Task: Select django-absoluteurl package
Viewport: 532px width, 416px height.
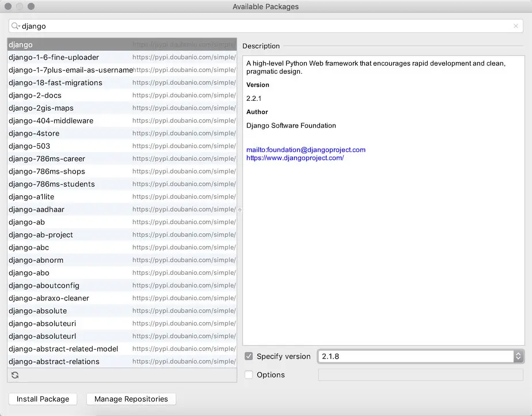Action: point(122,336)
